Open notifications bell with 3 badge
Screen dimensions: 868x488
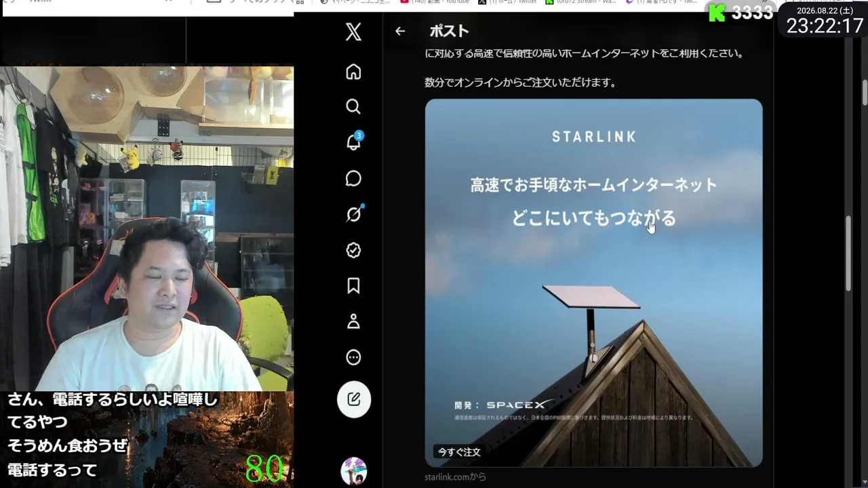[x=353, y=142]
